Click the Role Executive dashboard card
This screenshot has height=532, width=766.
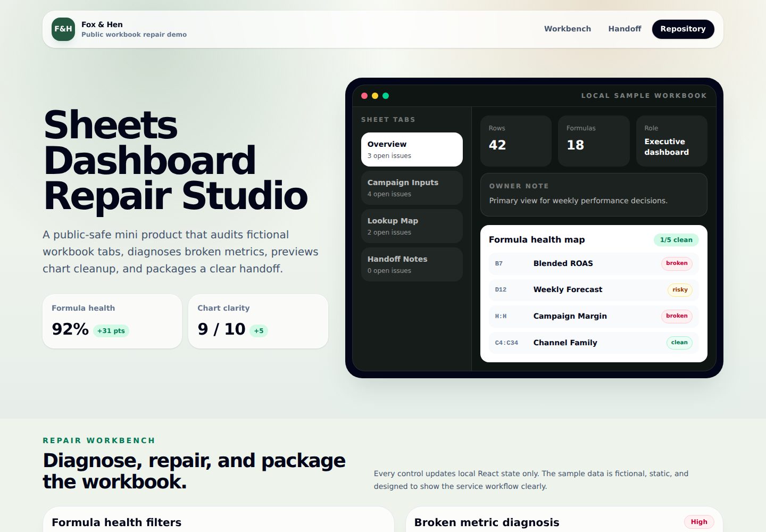tap(672, 141)
